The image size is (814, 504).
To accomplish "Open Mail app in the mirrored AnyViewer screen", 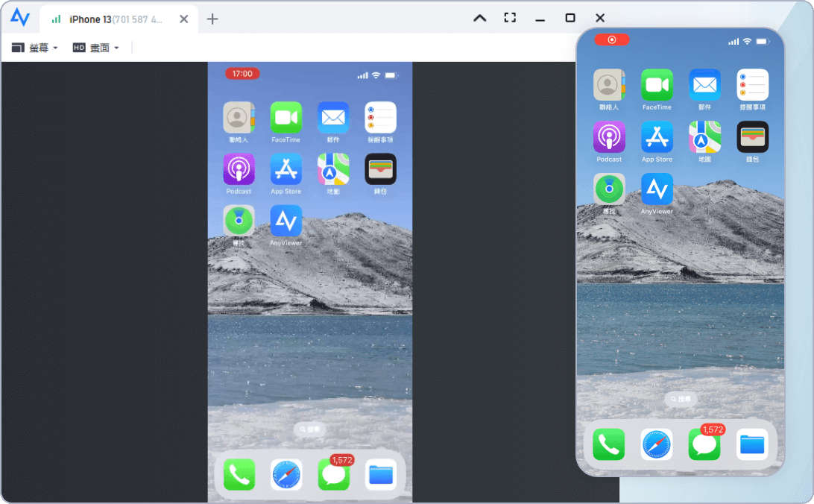I will pos(333,117).
